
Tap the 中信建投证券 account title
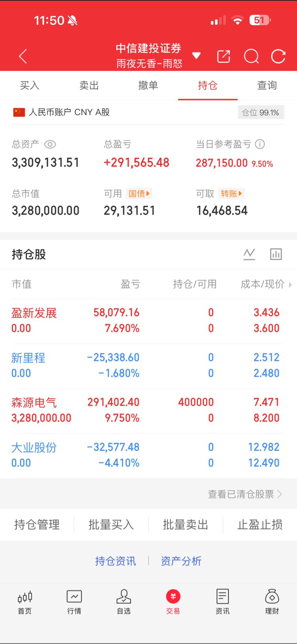tap(148, 48)
